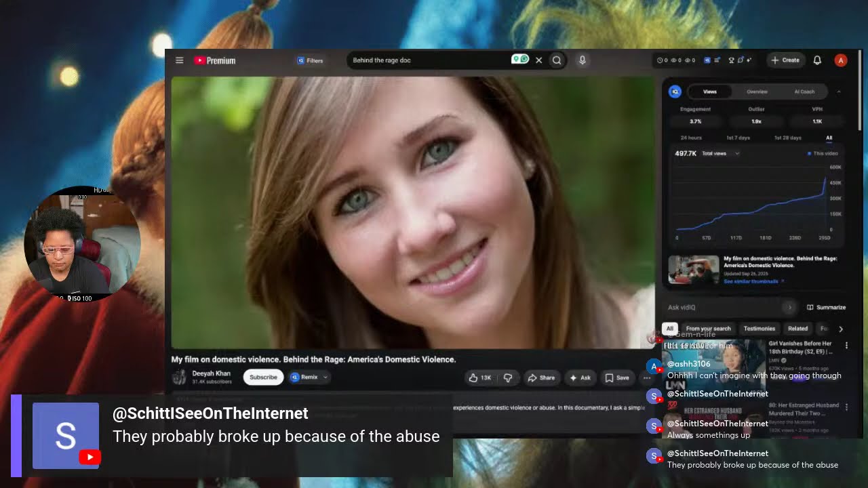The image size is (868, 488).
Task: Open options for 'Girl Vanishes' recommended video
Action: coord(846,346)
